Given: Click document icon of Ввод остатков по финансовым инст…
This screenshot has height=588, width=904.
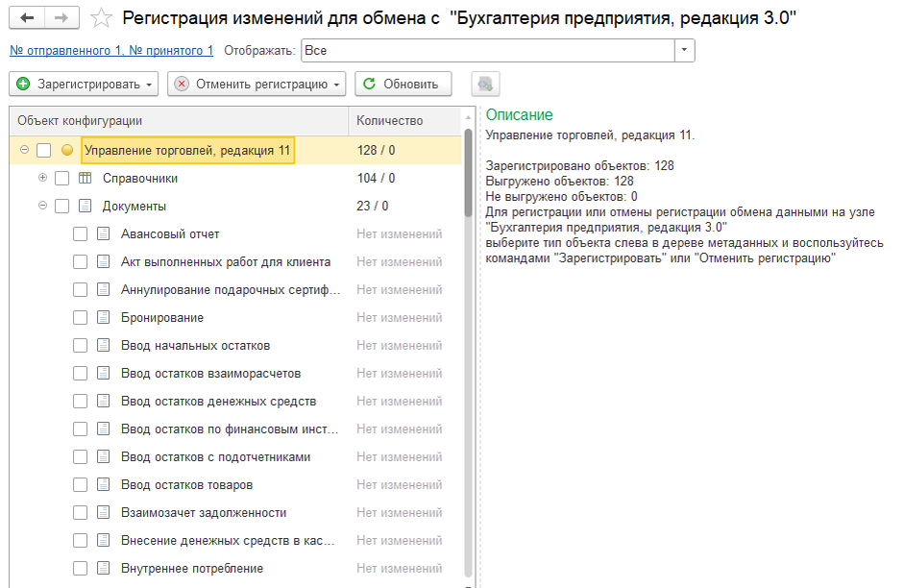Looking at the screenshot, I should [103, 429].
